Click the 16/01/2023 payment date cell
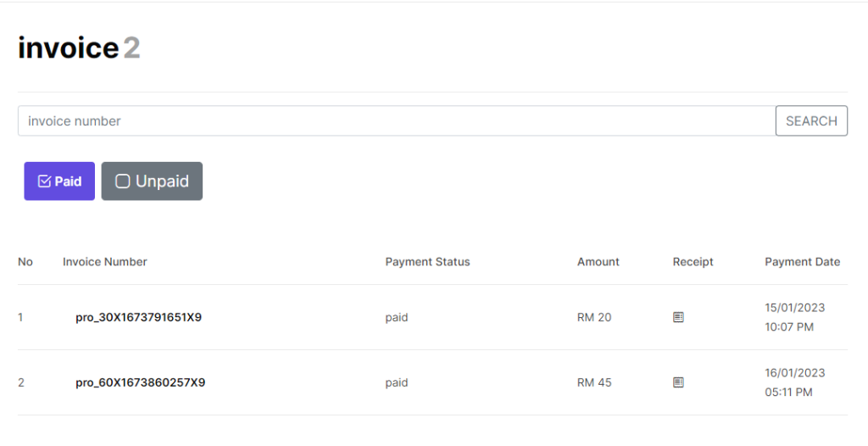 [x=795, y=382]
